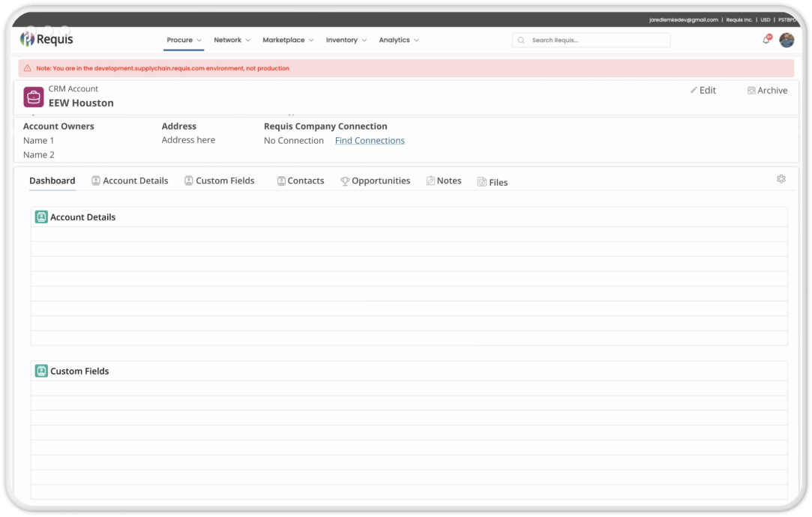The height and width of the screenshot is (517, 812).
Task: Click the USD currency label
Action: click(x=766, y=19)
